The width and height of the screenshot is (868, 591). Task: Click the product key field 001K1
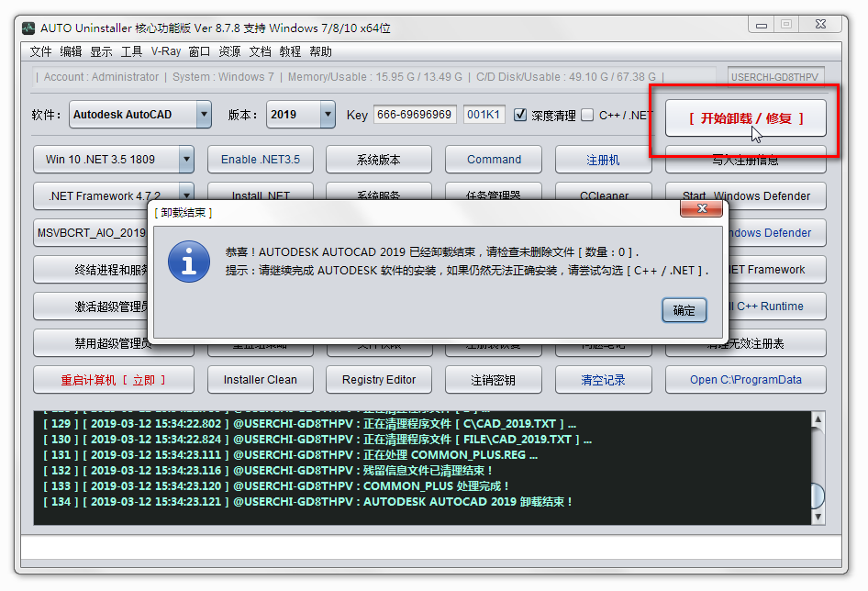click(x=484, y=115)
